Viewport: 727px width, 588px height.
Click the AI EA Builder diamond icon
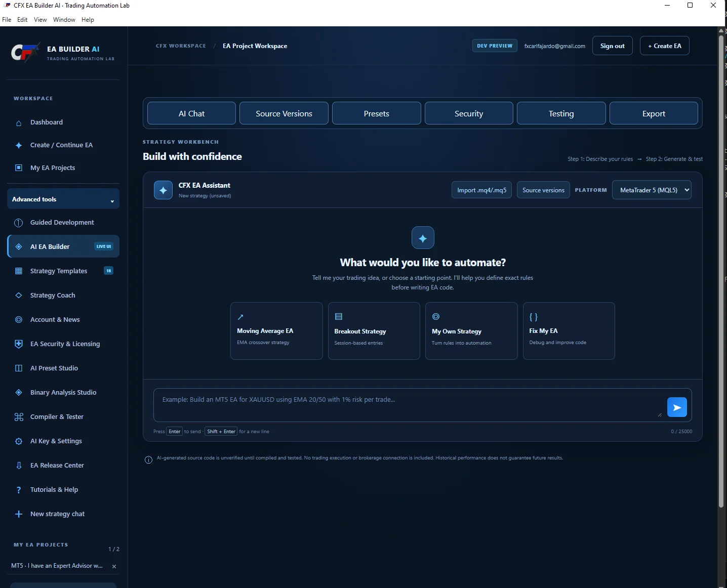tap(19, 246)
